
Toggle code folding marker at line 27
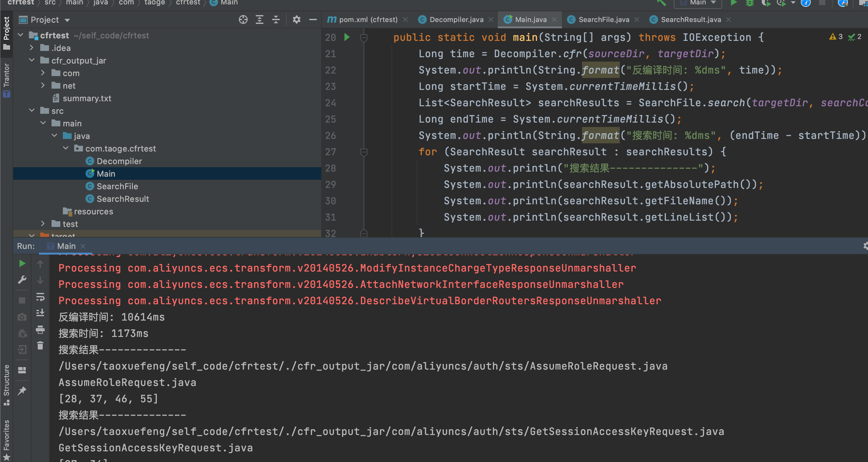coord(364,152)
